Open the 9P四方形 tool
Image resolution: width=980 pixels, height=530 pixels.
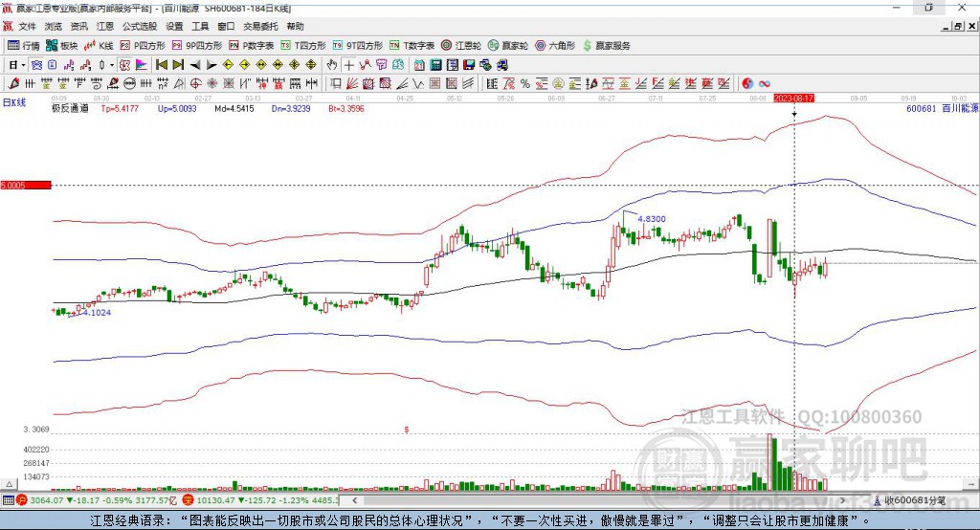(197, 46)
